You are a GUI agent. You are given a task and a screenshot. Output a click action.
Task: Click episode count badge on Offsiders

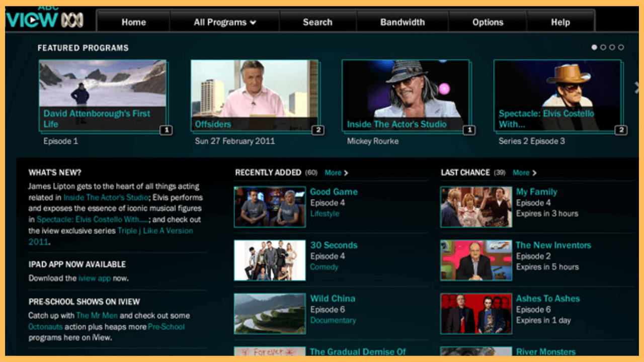click(x=317, y=130)
